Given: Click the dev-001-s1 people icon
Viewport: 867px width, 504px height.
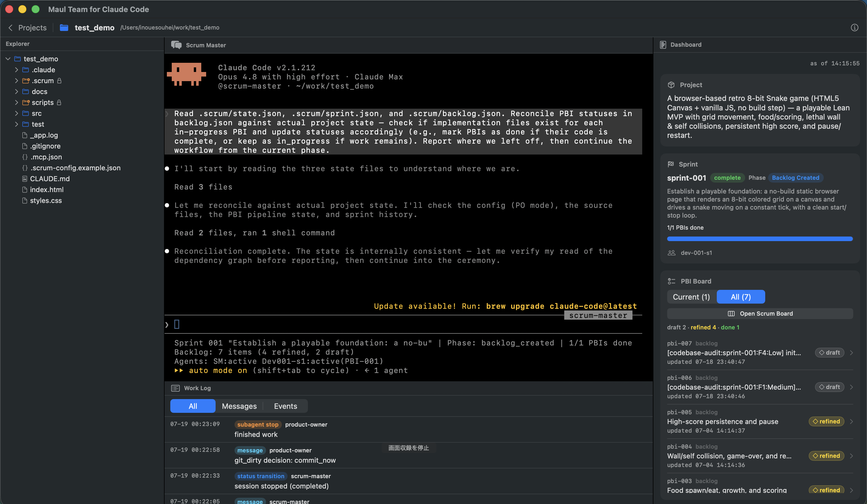Looking at the screenshot, I should tap(671, 253).
